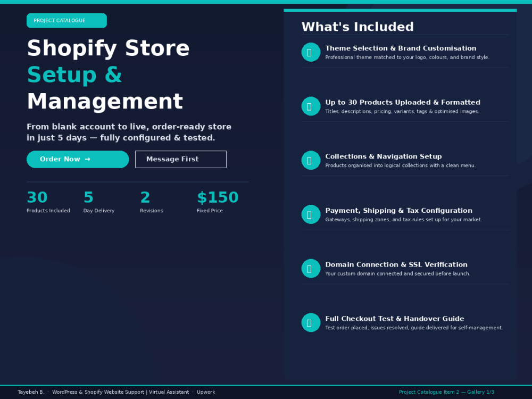Select the PROJECT CATALOGUE badge

point(67,21)
